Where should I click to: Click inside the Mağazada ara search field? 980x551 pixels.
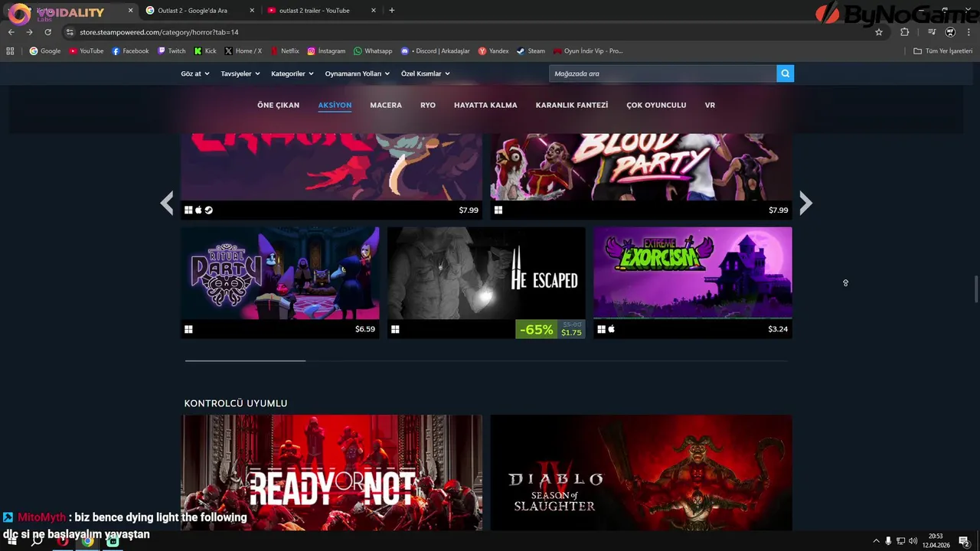tap(662, 73)
